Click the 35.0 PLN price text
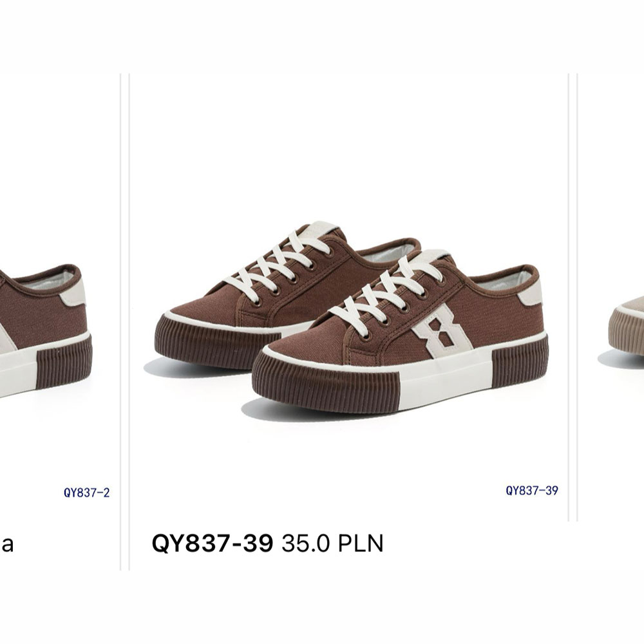 click(x=333, y=544)
